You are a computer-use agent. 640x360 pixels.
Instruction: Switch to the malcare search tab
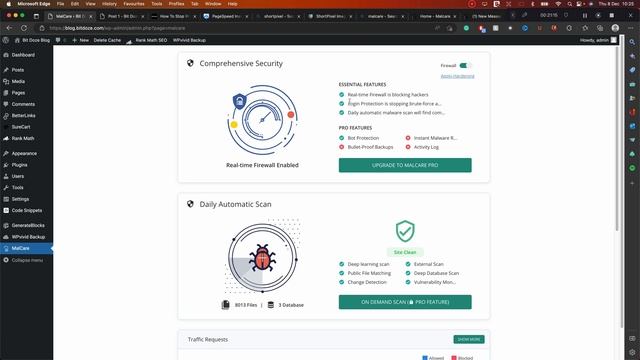pos(382,16)
